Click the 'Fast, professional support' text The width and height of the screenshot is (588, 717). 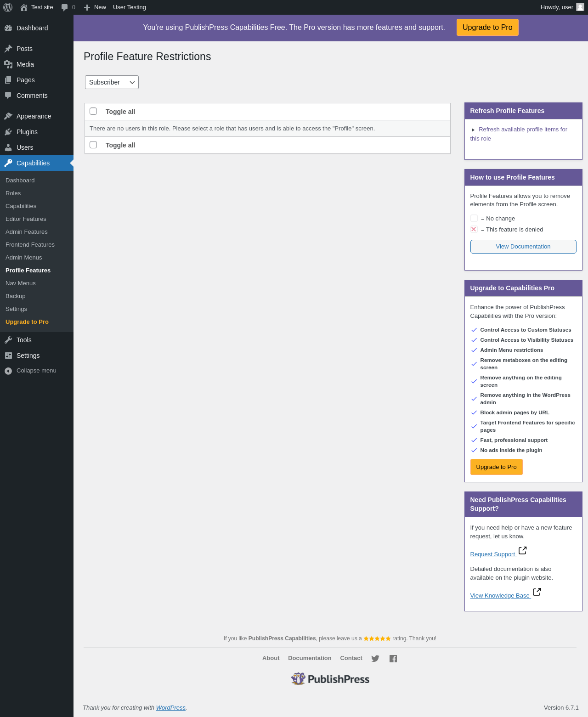tap(514, 440)
